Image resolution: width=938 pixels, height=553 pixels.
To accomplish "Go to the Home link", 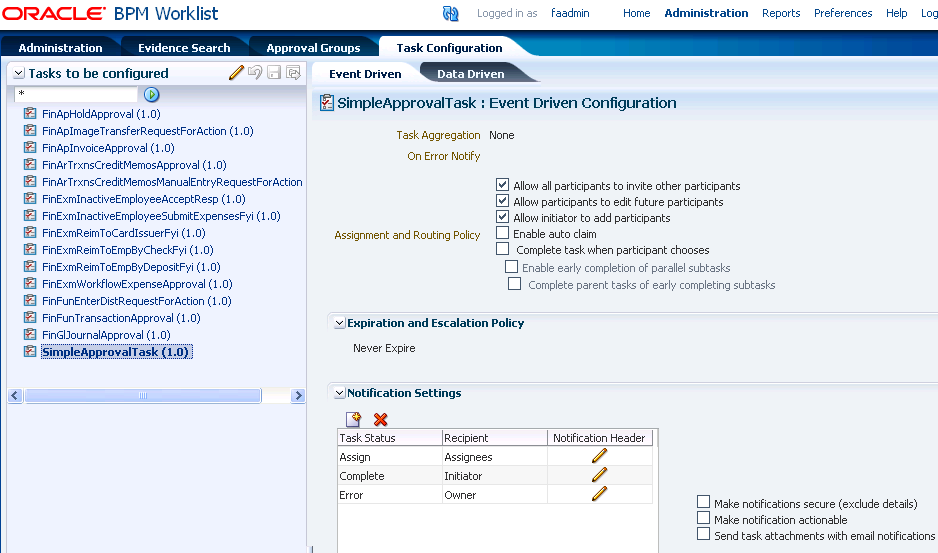I will point(636,13).
